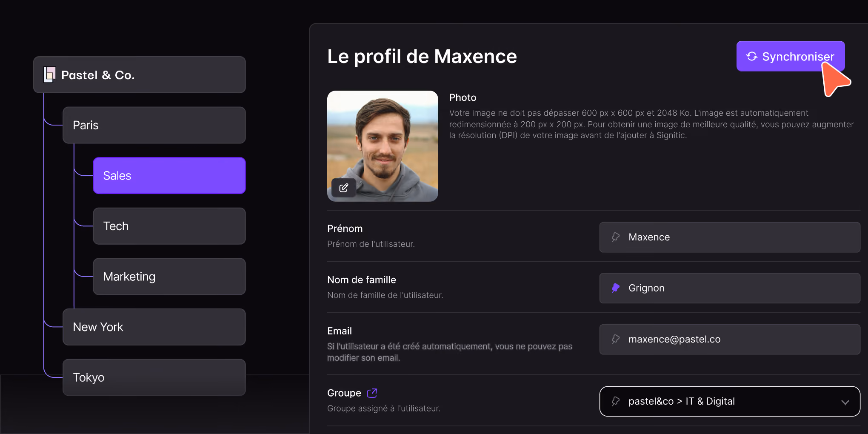Open the pastel&co > IT & Digital selector
The height and width of the screenshot is (434, 868).
click(x=730, y=401)
